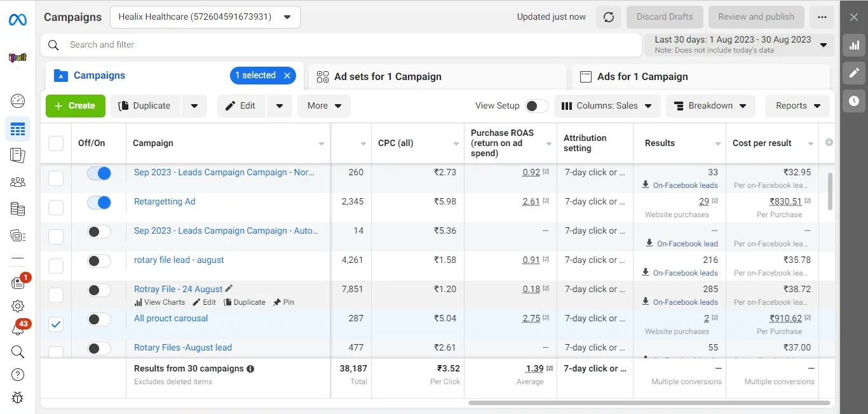Open the sidebar settings gear icon

pyautogui.click(x=18, y=306)
